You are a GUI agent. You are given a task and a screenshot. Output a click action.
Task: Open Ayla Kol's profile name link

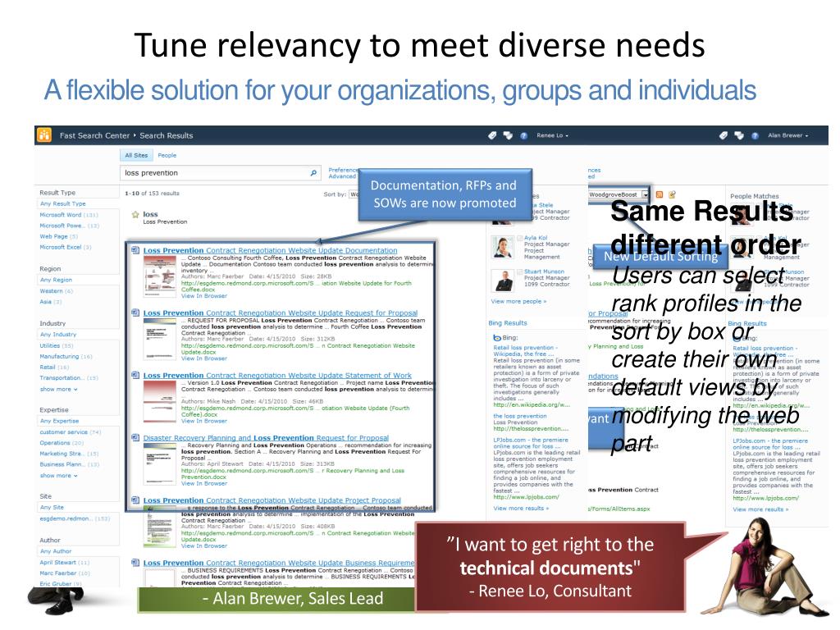(x=536, y=238)
